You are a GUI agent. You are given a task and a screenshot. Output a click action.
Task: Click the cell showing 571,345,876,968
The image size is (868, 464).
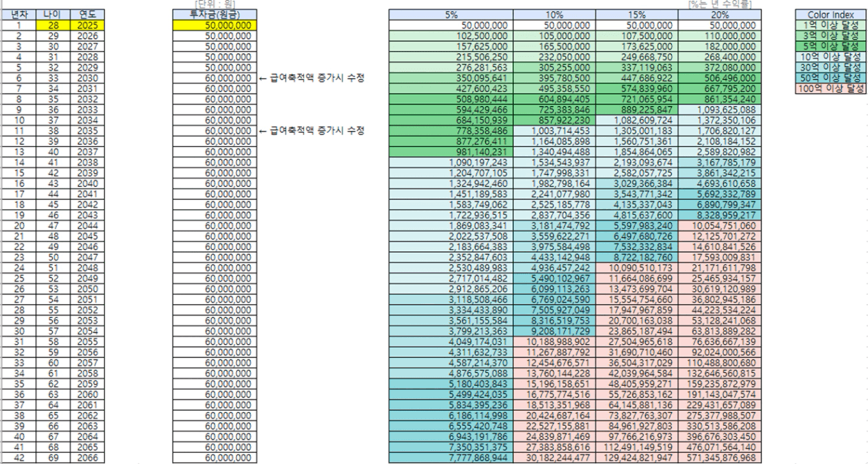(x=719, y=457)
